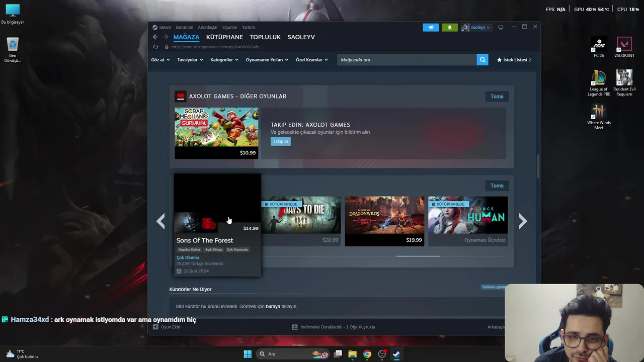Open the RuneScape Dragonwilds thumbnail
The image size is (644, 362).
(x=384, y=215)
